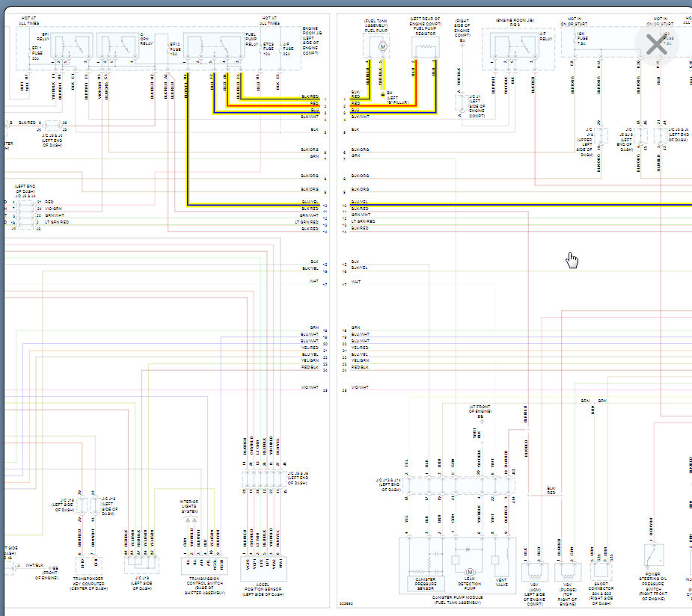The width and height of the screenshot is (692, 616).
Task: Click the Interior Lights System reference arrows
Action: pos(191,521)
